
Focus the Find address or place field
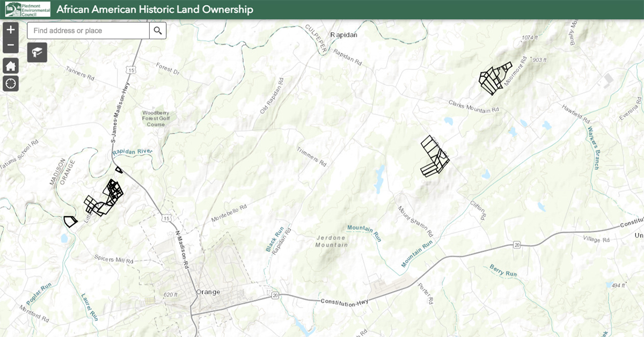click(x=89, y=31)
